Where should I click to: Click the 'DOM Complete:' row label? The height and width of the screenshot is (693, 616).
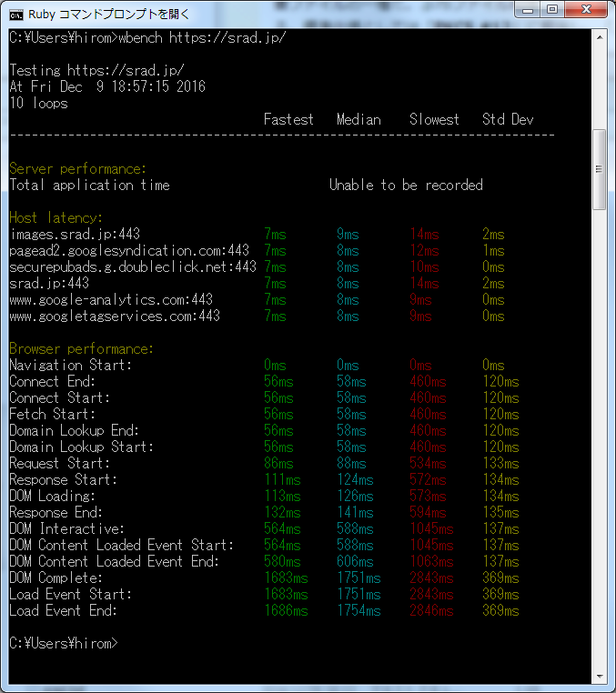point(56,577)
